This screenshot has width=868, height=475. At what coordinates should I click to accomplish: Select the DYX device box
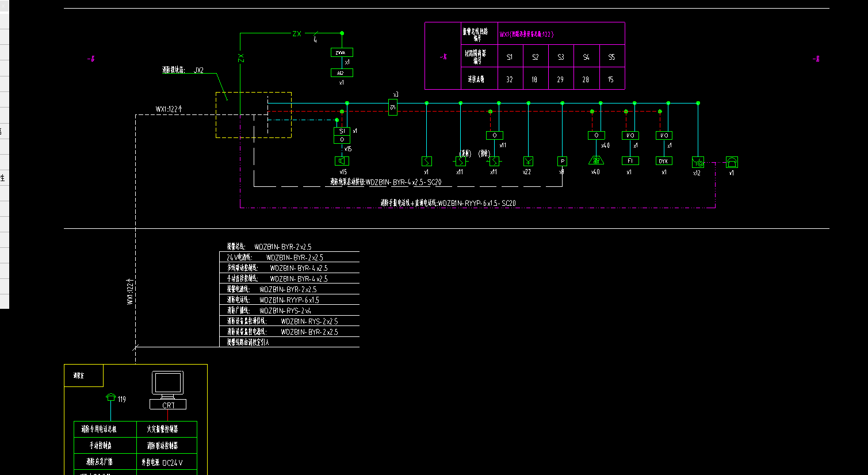pos(663,161)
